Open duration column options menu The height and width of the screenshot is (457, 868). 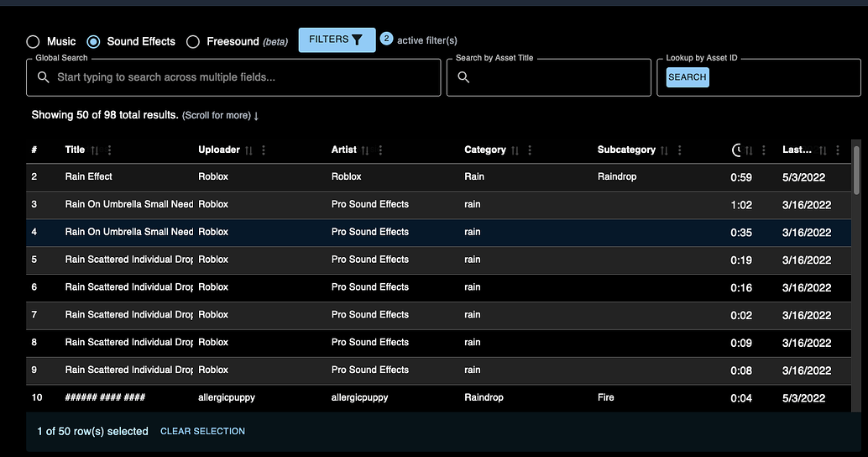pyautogui.click(x=764, y=150)
